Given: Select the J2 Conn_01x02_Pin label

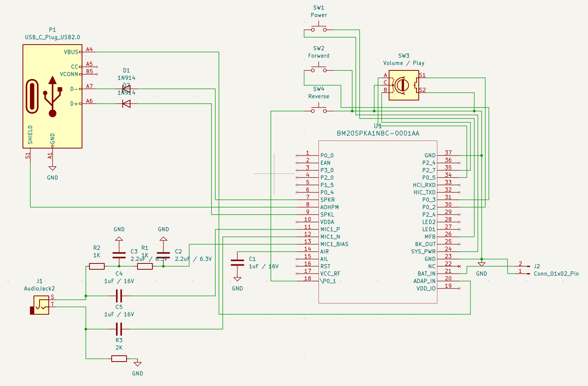Looking at the screenshot, I should click(556, 274).
